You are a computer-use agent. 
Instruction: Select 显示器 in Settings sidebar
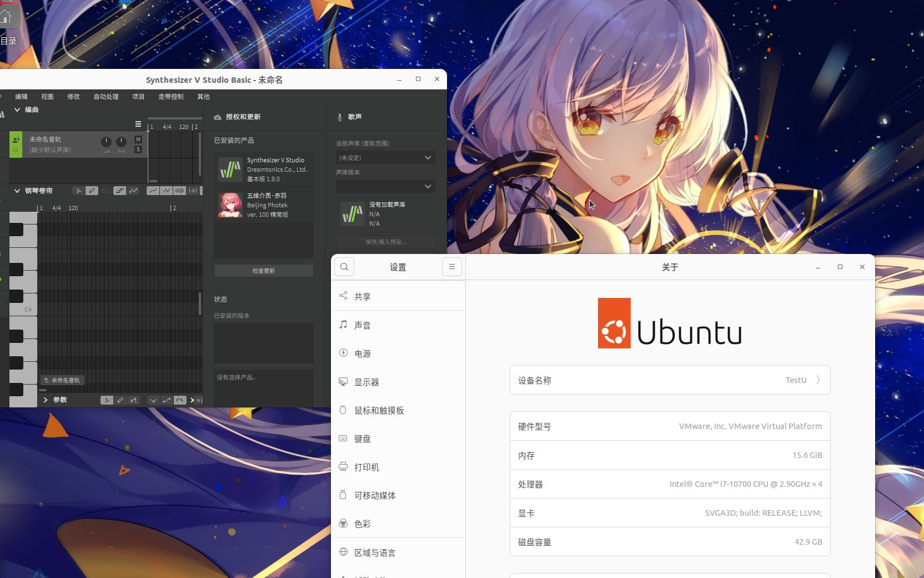point(398,382)
